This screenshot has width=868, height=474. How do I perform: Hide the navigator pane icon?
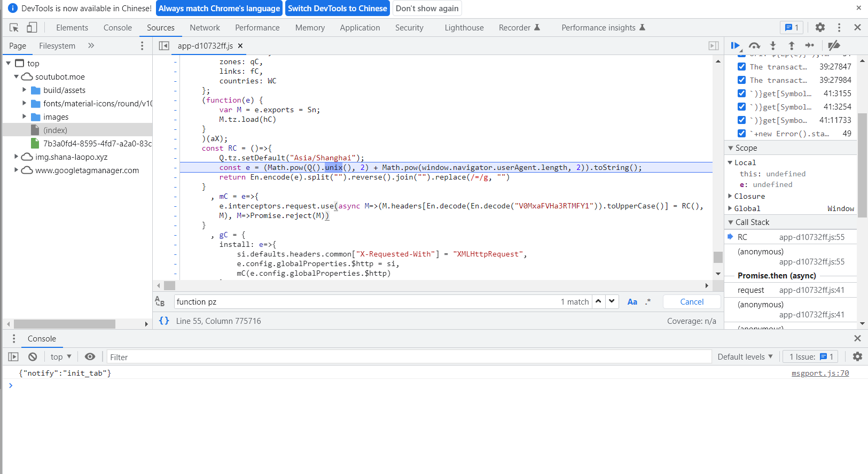(x=164, y=46)
